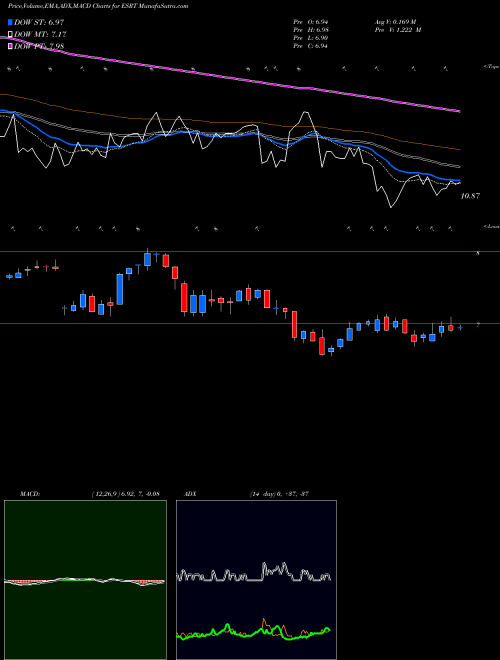Click the 'DOW MT: 7.17' legend label
Viewport: 500px width, 660px height.
click(x=40, y=35)
